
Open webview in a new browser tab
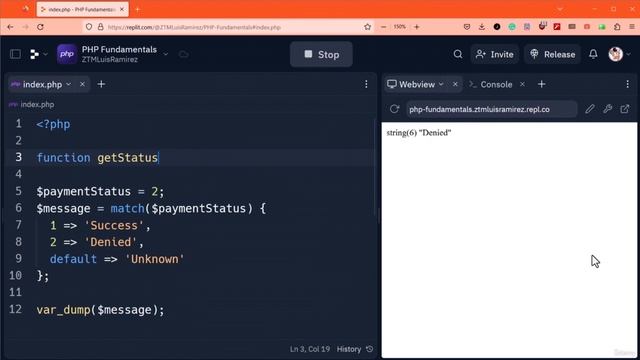(625, 109)
